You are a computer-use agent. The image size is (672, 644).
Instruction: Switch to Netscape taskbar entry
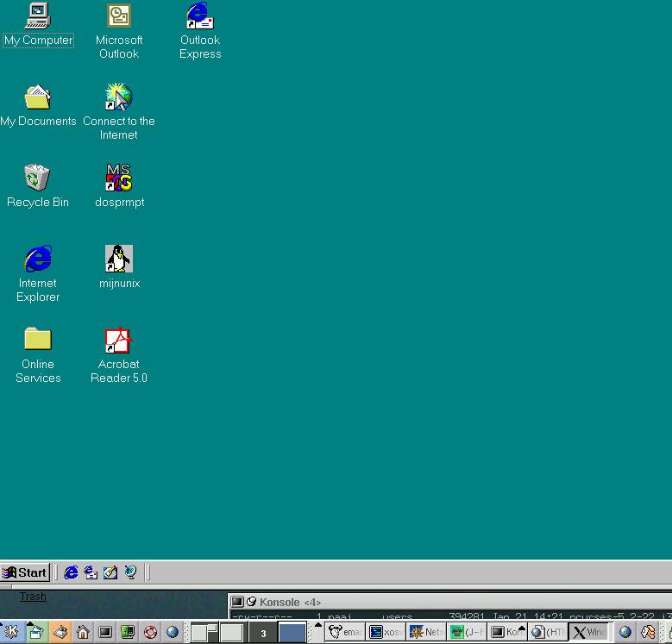point(427,632)
